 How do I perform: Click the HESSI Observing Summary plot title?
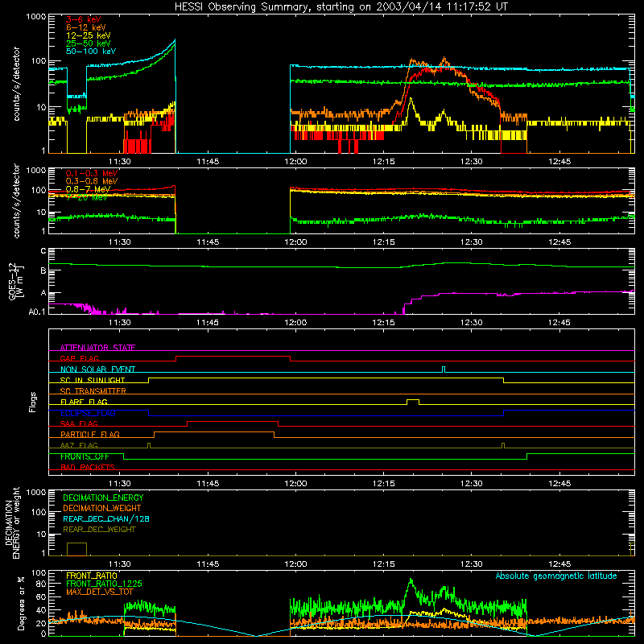click(341, 7)
